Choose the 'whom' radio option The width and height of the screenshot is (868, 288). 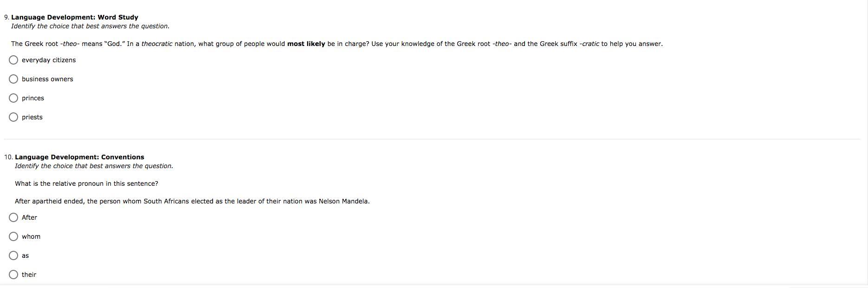coord(13,236)
